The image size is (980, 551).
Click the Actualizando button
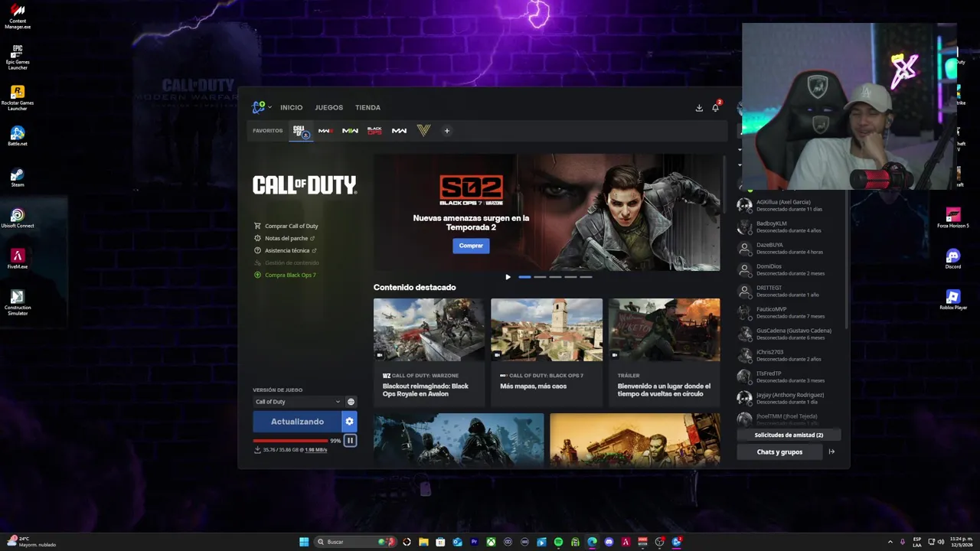point(297,422)
